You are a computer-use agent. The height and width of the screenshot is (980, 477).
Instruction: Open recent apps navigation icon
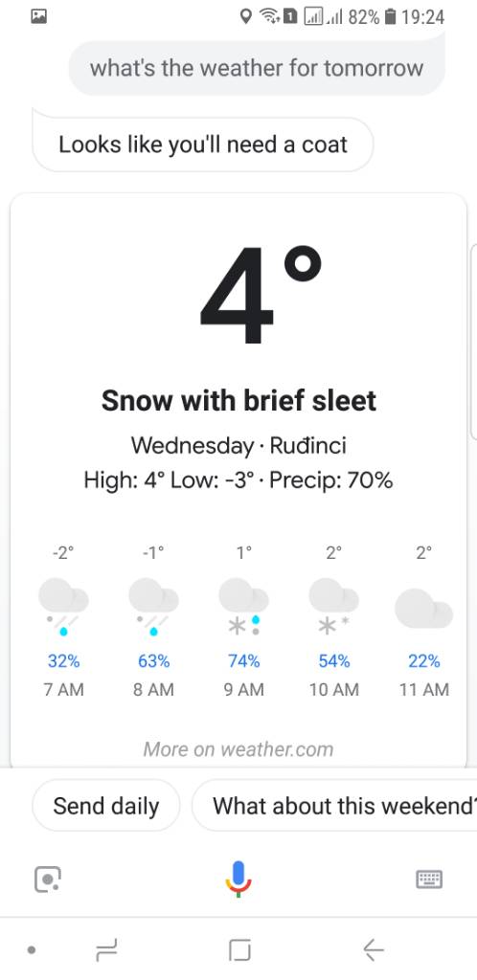coord(106,950)
